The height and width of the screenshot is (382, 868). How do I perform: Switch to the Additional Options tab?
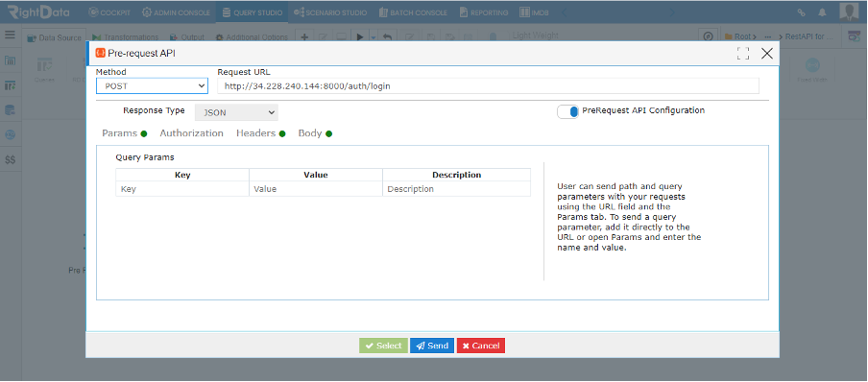click(x=252, y=37)
